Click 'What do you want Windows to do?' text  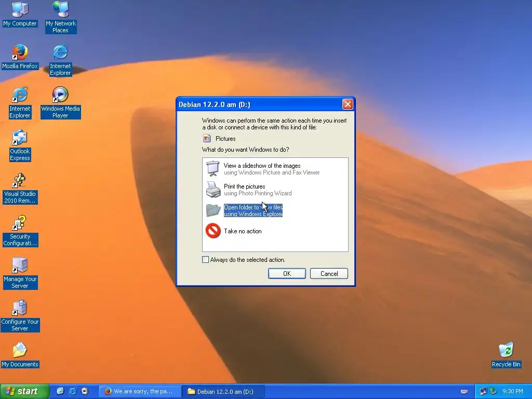(x=245, y=149)
